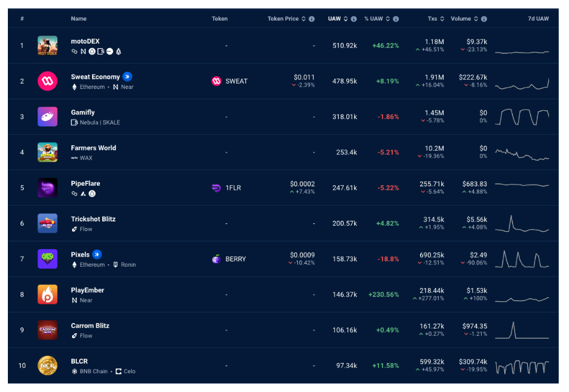The height and width of the screenshot is (392, 569).
Task: Click the SWEAT token icon
Action: [x=216, y=81]
